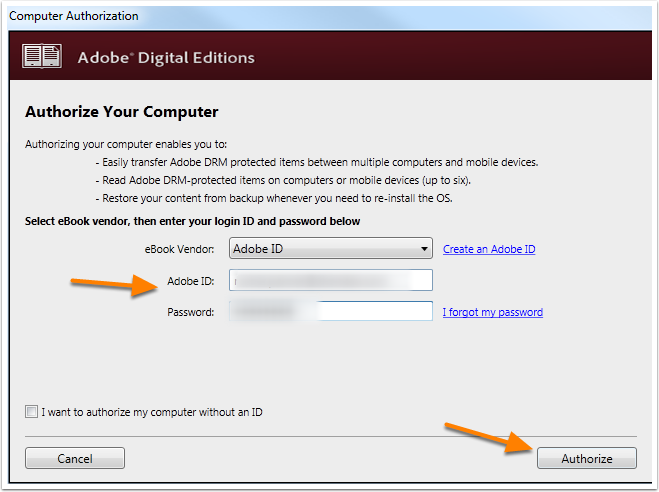Click the bold 'Select eBook vendor' instruction text

[x=192, y=221]
